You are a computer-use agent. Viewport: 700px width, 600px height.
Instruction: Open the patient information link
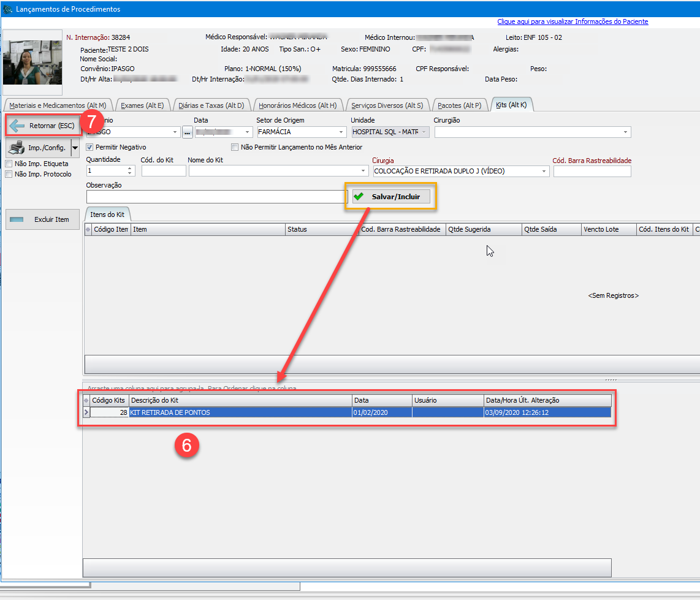(x=573, y=21)
